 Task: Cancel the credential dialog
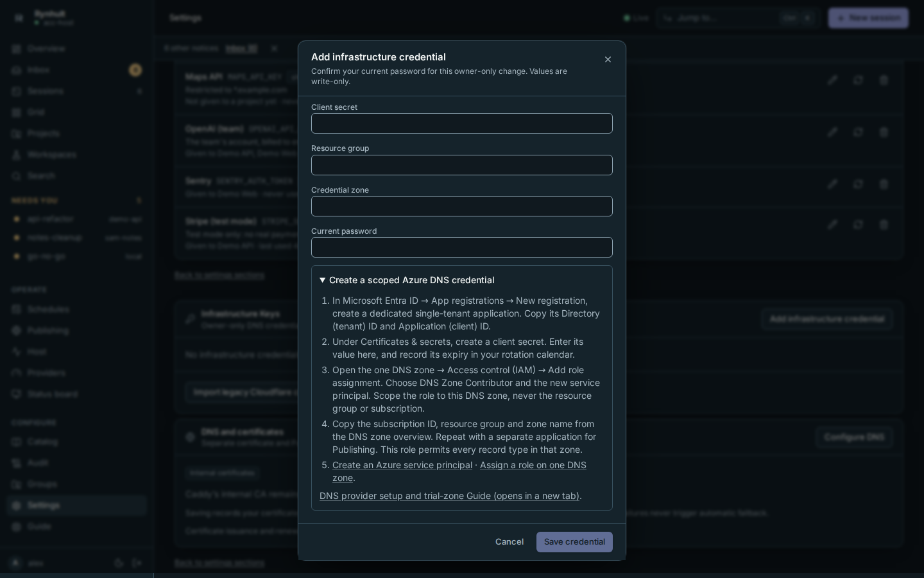click(509, 542)
